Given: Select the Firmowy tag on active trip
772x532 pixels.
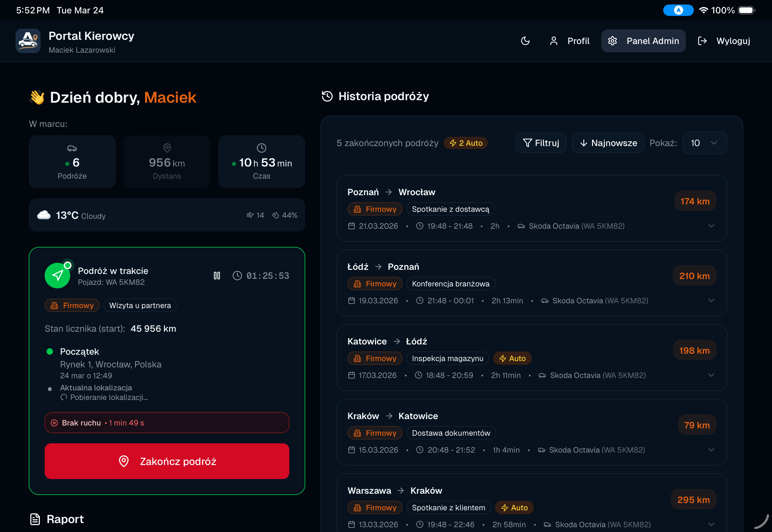Looking at the screenshot, I should pyautogui.click(x=72, y=305).
